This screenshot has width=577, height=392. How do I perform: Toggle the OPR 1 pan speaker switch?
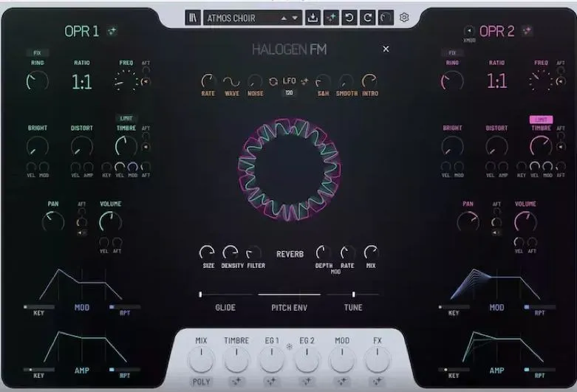(x=82, y=233)
